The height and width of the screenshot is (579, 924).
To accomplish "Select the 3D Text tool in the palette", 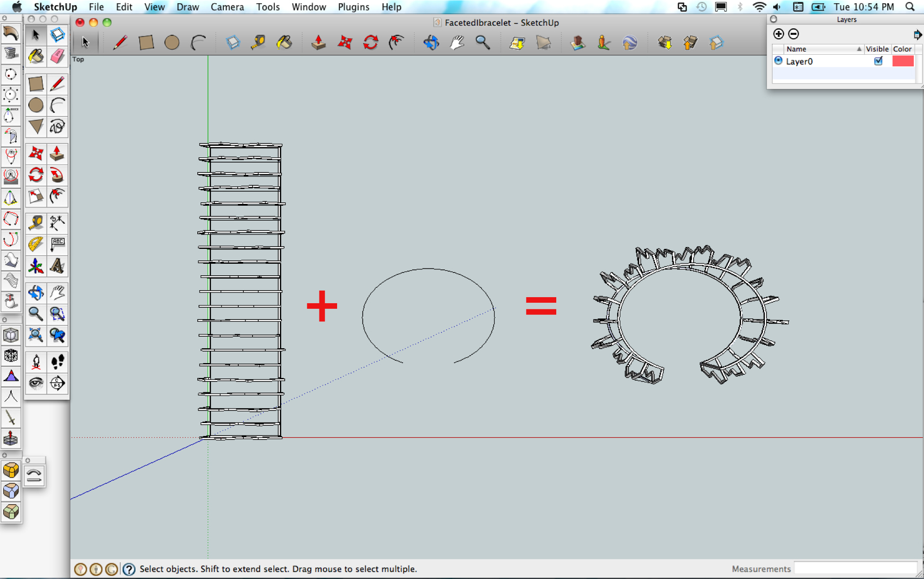I will [57, 266].
